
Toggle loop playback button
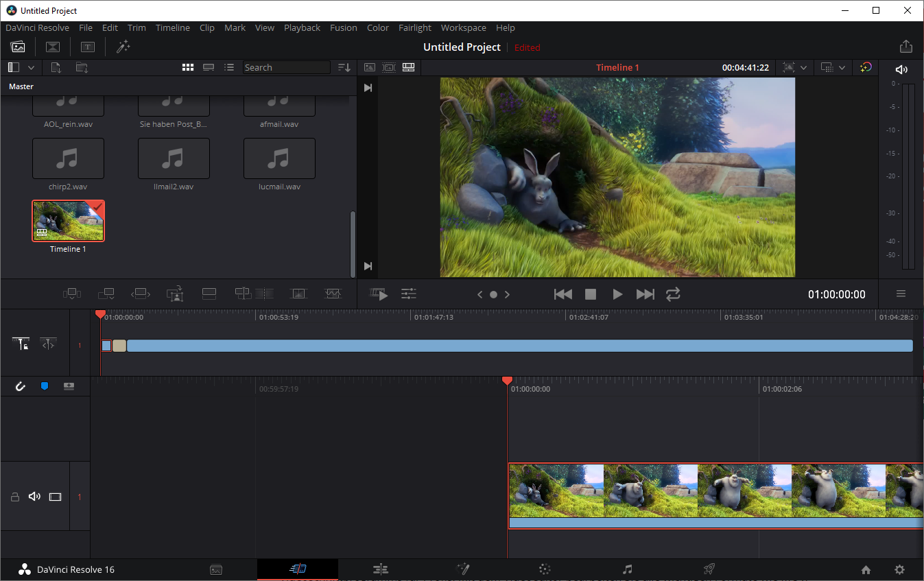tap(673, 294)
